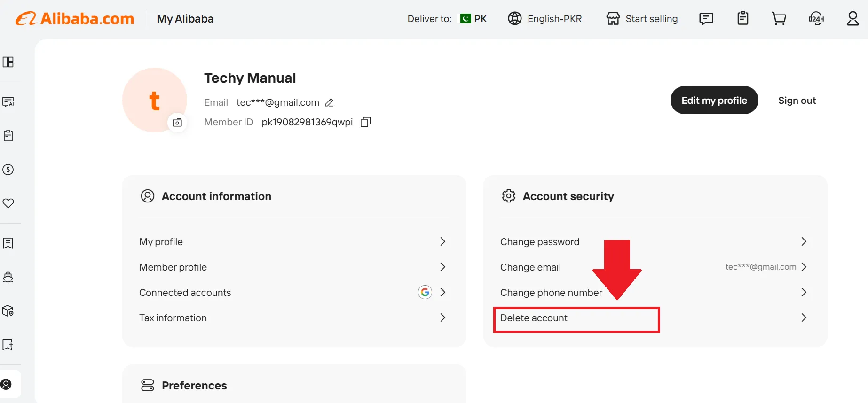The width and height of the screenshot is (868, 403).
Task: Open the AI messages icon in sidebar
Action: click(8, 101)
